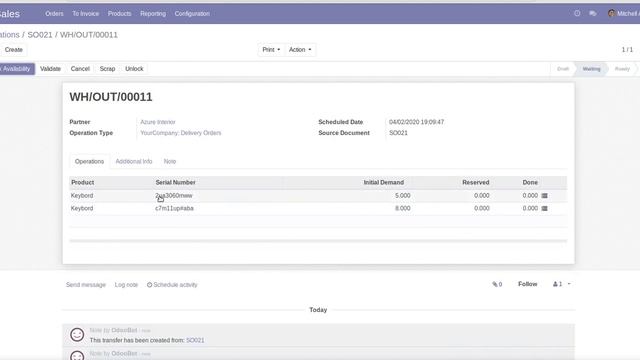Click the 5.000 initial demand value
The height and width of the screenshot is (360, 640).
click(x=402, y=196)
